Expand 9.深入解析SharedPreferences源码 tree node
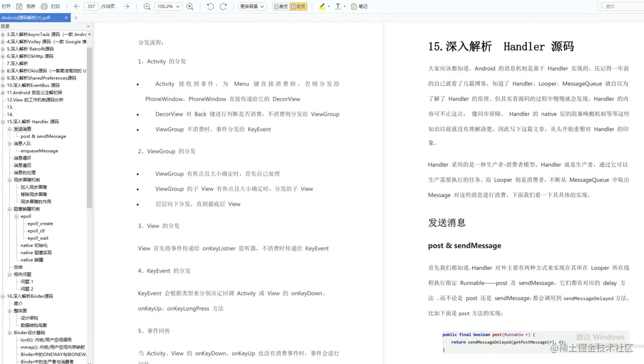This screenshot has width=644, height=364. tap(3, 78)
